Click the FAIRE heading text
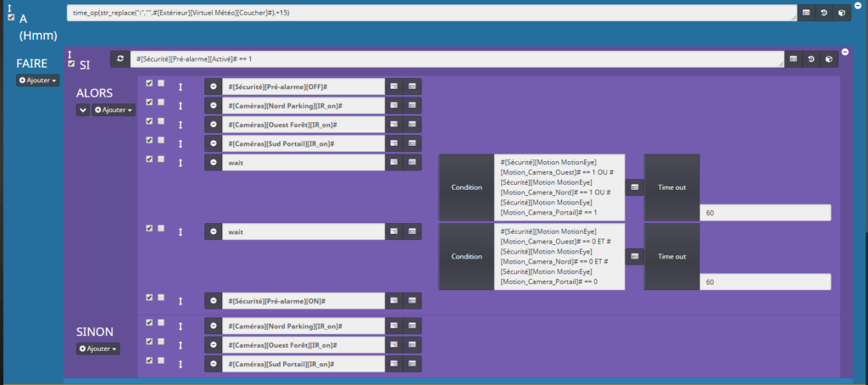 31,63
